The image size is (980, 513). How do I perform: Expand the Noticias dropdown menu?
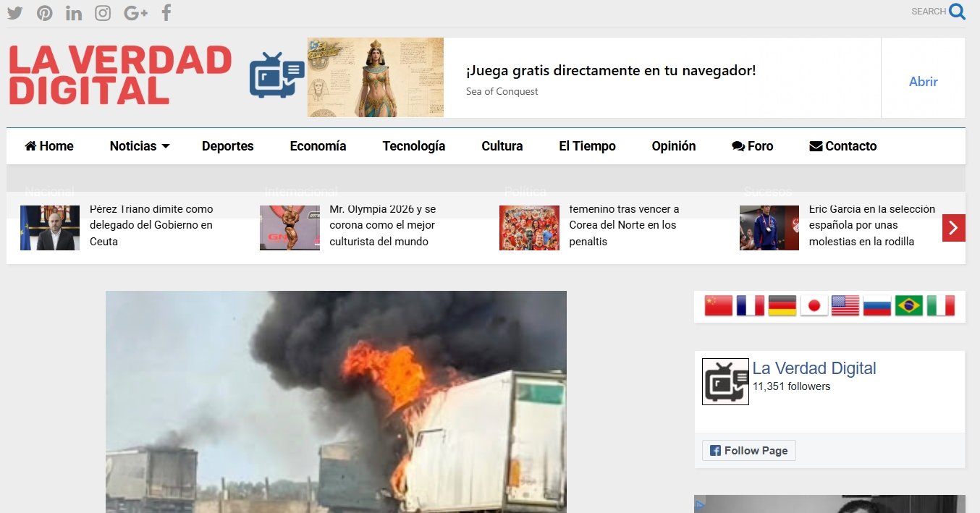click(x=140, y=146)
